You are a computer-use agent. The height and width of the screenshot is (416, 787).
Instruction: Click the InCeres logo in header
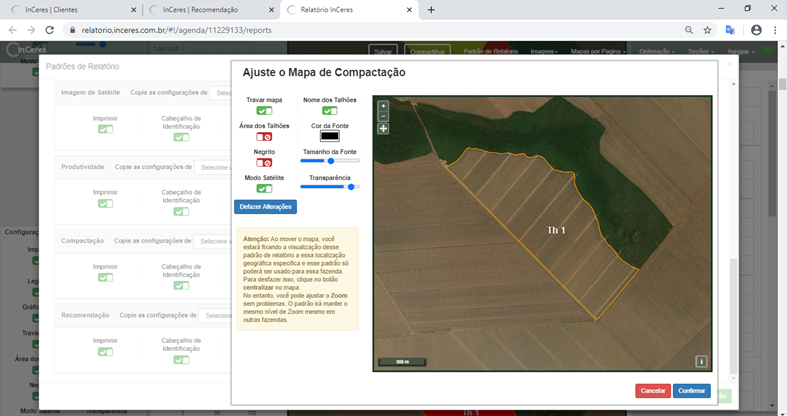26,50
